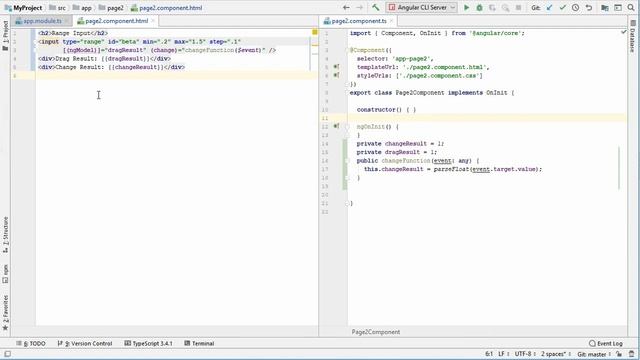Place cursor on empty line 11 in TS editor
This screenshot has width=640, height=360.
point(487,118)
